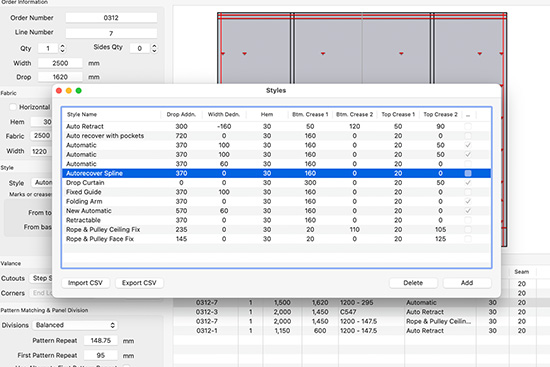
Task: Open the Cutouts dropdown
Action: 41,278
